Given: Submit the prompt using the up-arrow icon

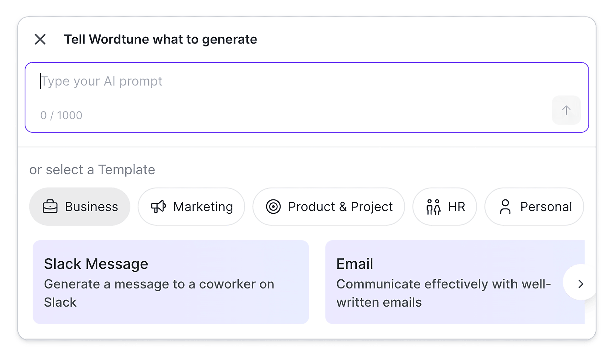Looking at the screenshot, I should [566, 110].
